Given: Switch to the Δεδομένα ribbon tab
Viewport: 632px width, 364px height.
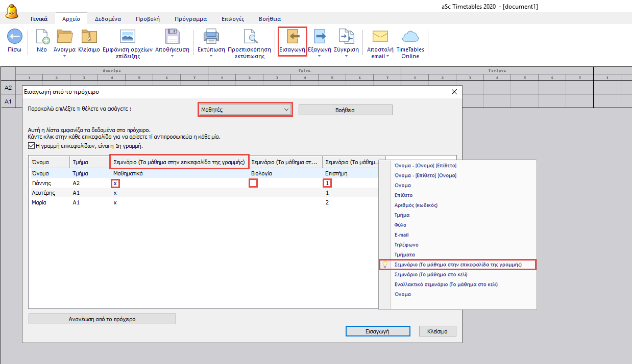Looking at the screenshot, I should pos(108,19).
